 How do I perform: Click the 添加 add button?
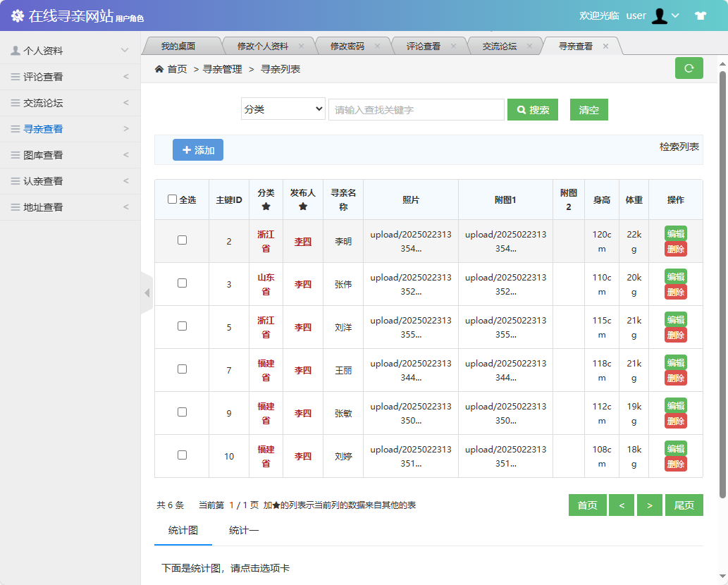click(x=198, y=149)
